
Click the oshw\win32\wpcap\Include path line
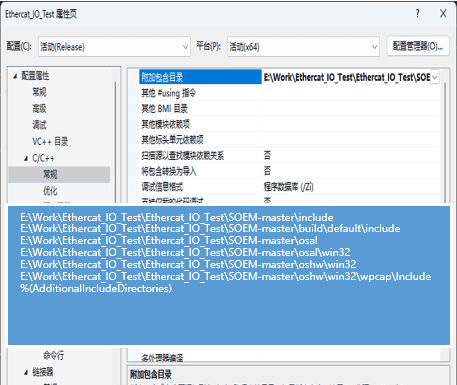(x=225, y=276)
